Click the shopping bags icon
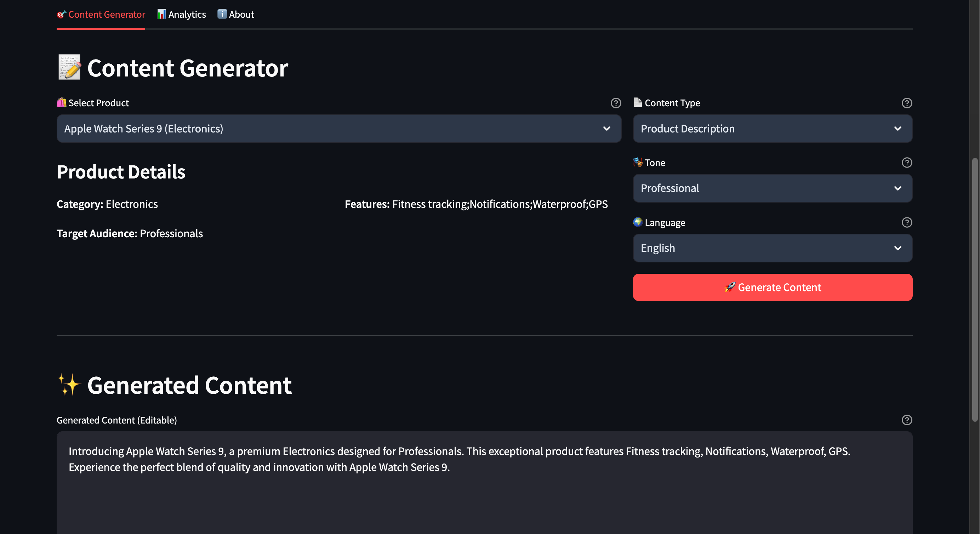Image resolution: width=980 pixels, height=534 pixels. pos(61,102)
